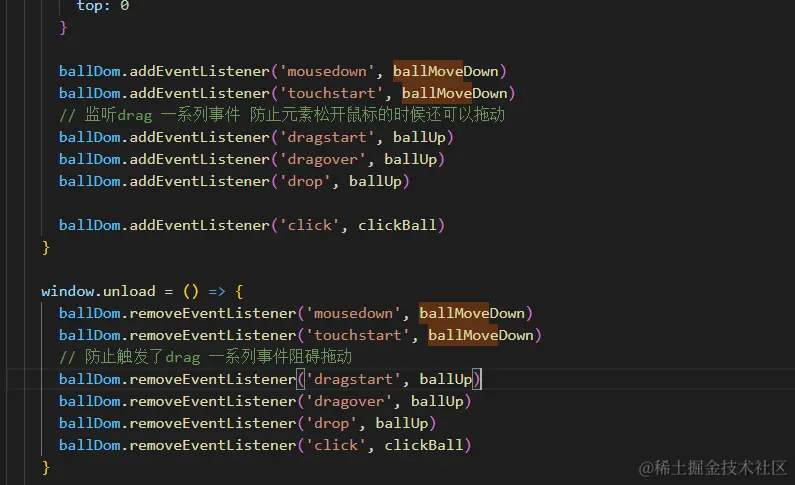Click ballUp in addEventListener 'dragover' line
This screenshot has width=795, height=485.
[x=411, y=159]
